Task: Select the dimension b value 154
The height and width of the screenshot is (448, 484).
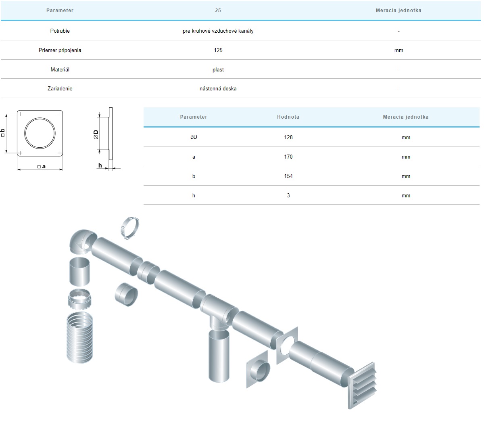Action: pos(288,176)
